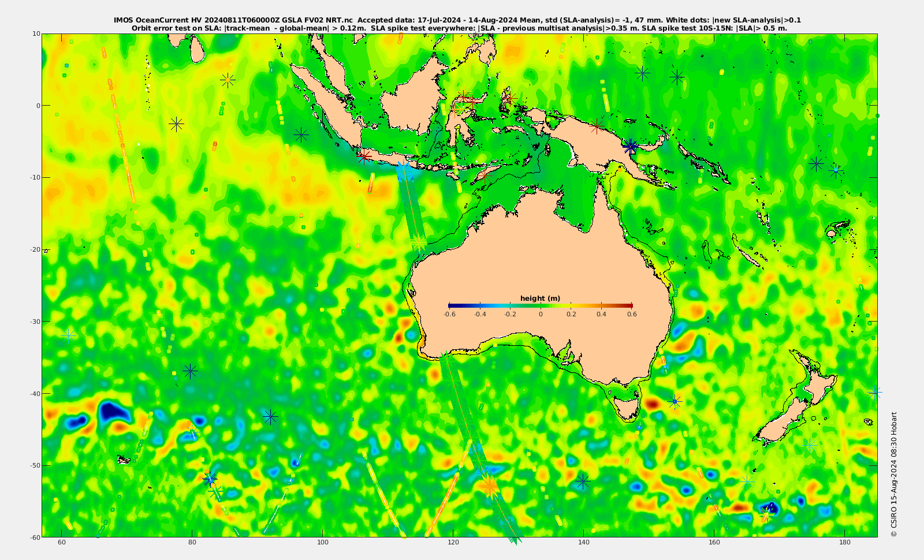Click the y-axis latitude label '-50'
Viewport: 924px width, 560px height.
point(35,465)
